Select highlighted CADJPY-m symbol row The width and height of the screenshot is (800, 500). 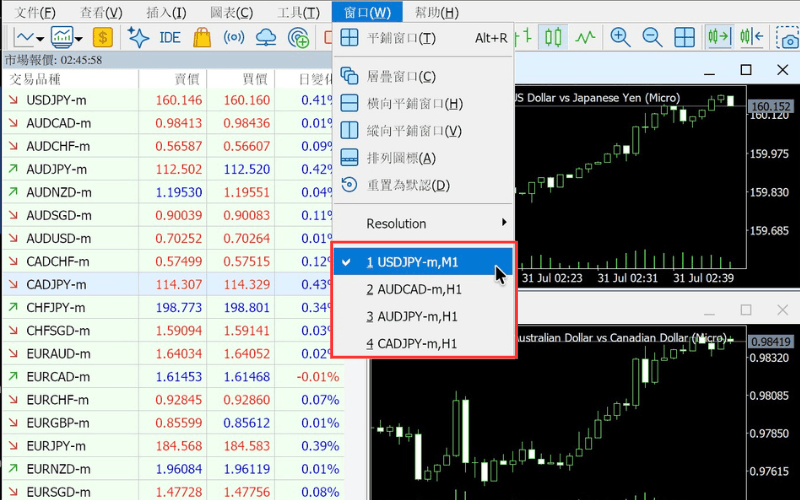pos(169,285)
